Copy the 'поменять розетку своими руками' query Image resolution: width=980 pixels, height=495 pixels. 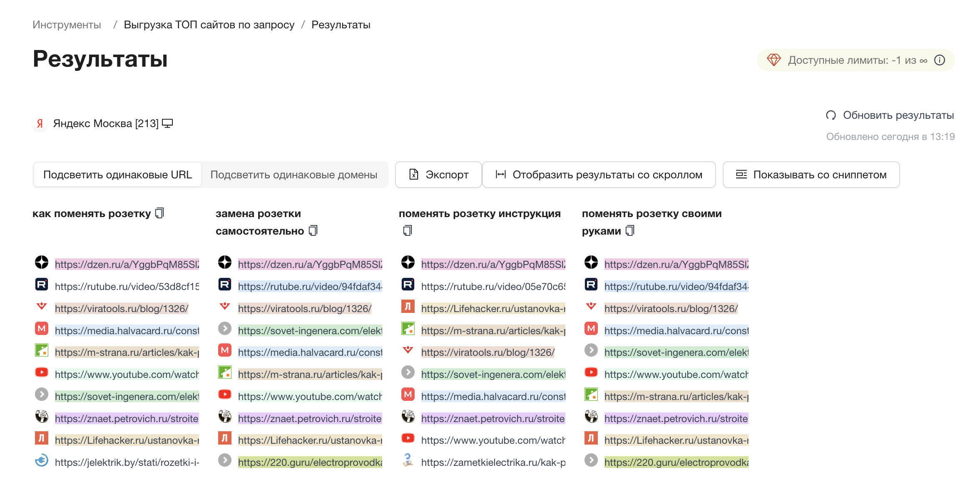click(x=630, y=231)
